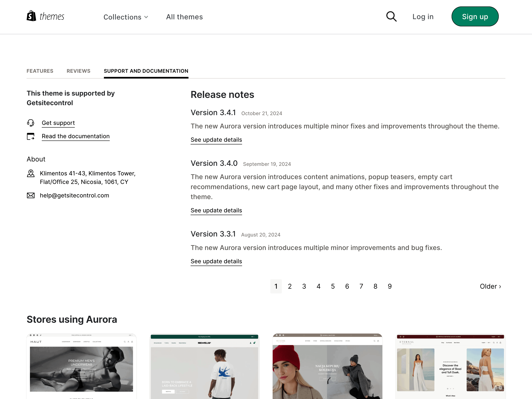Open search with the magnifier icon
532x399 pixels.
[x=391, y=17]
